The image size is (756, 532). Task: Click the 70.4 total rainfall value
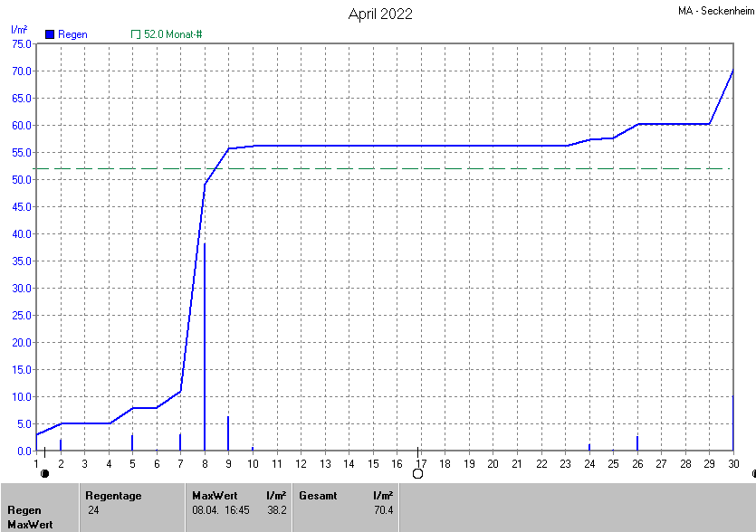(383, 510)
